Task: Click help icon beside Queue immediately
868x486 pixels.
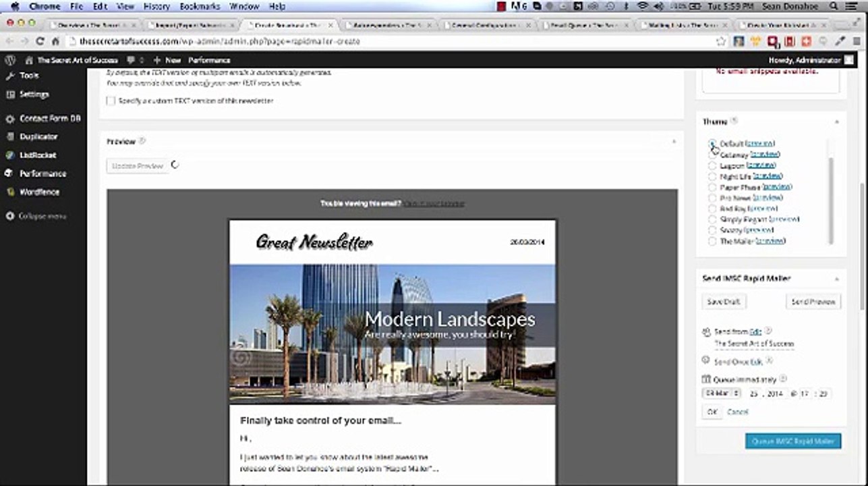Action: [783, 379]
